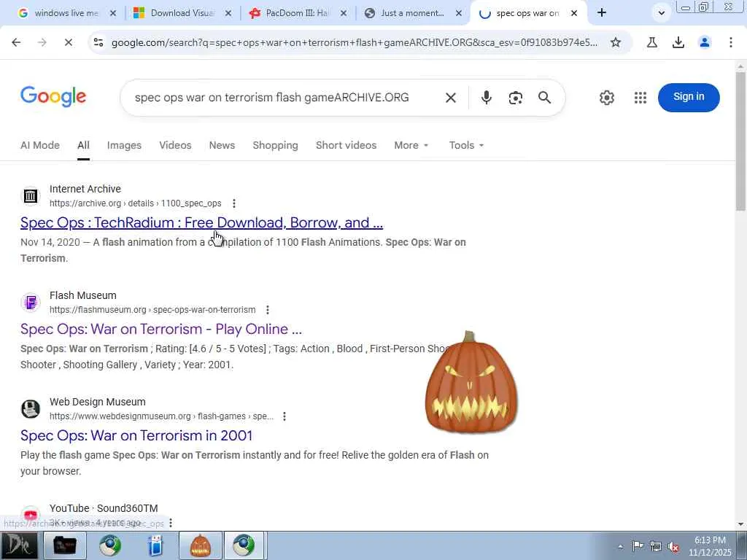
Task: Open the pumpkin app taskbar icon
Action: tap(200, 545)
